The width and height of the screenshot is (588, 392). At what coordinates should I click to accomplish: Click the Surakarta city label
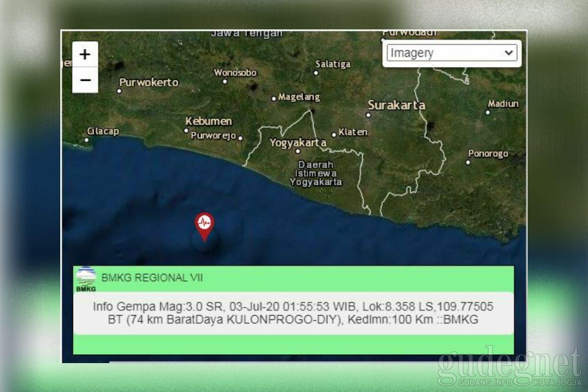coord(396,105)
